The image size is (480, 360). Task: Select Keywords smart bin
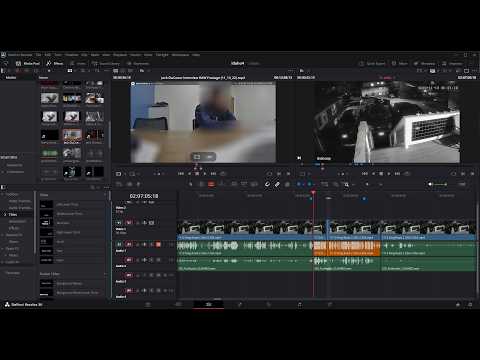click(14, 165)
